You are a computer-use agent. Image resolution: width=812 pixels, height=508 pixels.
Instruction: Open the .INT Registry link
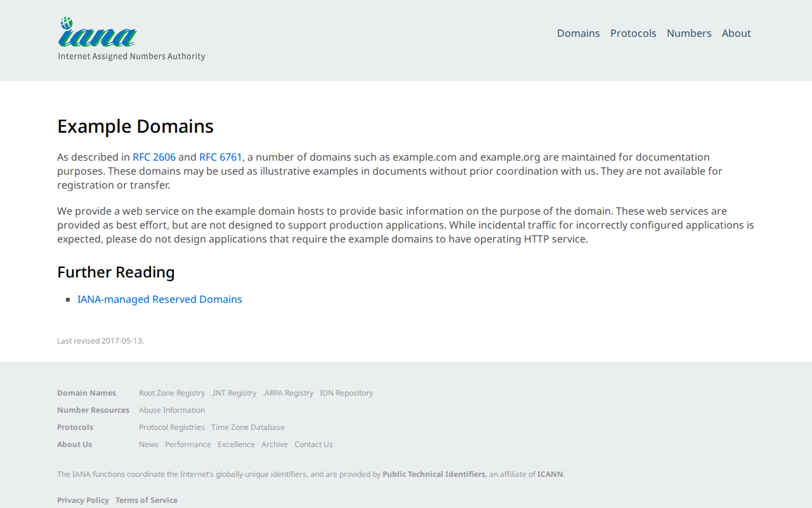point(234,393)
